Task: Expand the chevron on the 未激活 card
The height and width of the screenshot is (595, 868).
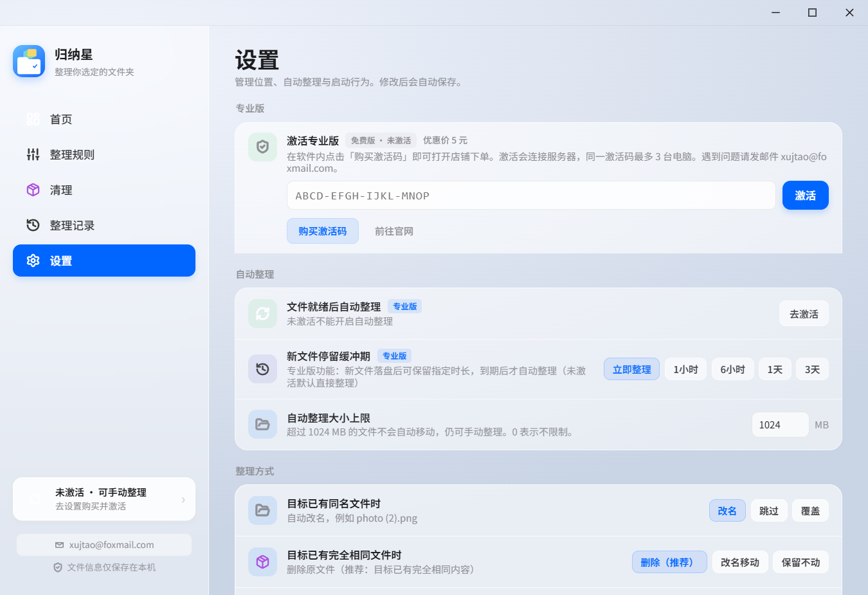Action: 183,500
